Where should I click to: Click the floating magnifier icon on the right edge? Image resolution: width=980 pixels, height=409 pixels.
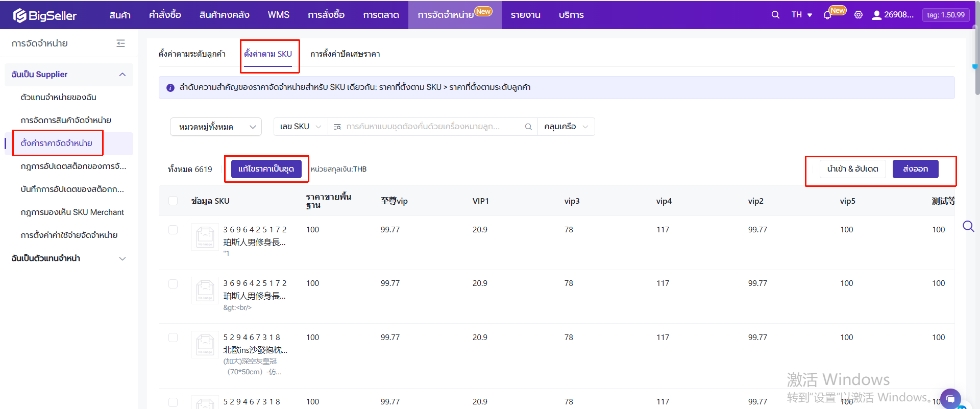(968, 226)
